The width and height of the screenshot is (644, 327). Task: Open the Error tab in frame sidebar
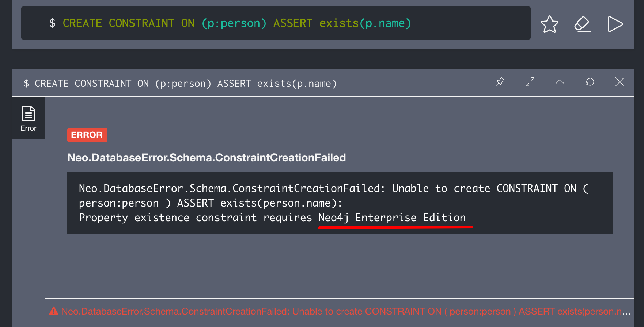[x=29, y=118]
